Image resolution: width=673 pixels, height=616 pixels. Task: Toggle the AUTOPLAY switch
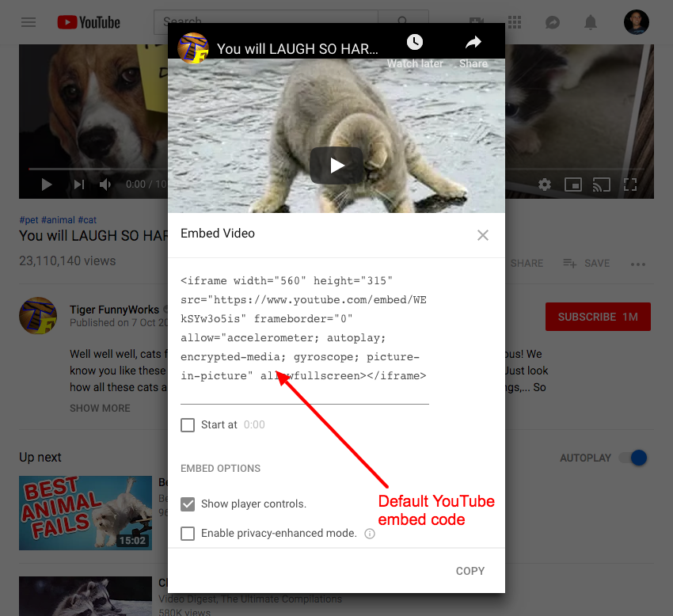tap(633, 458)
